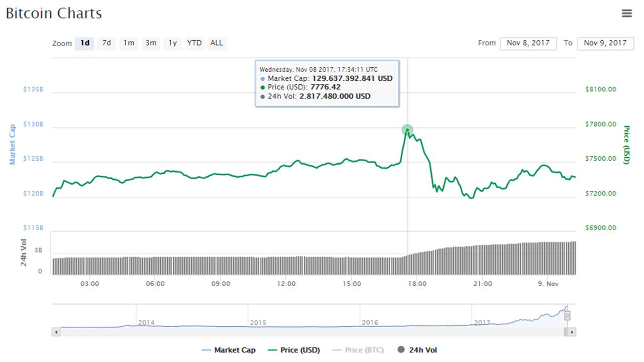Click the vertical 24h Vol axis title
Viewport: 644px width, 362px height.
24,253
